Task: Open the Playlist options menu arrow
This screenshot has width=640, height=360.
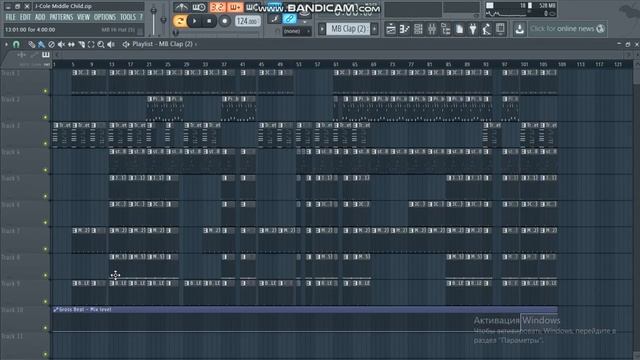Action: pos(6,44)
